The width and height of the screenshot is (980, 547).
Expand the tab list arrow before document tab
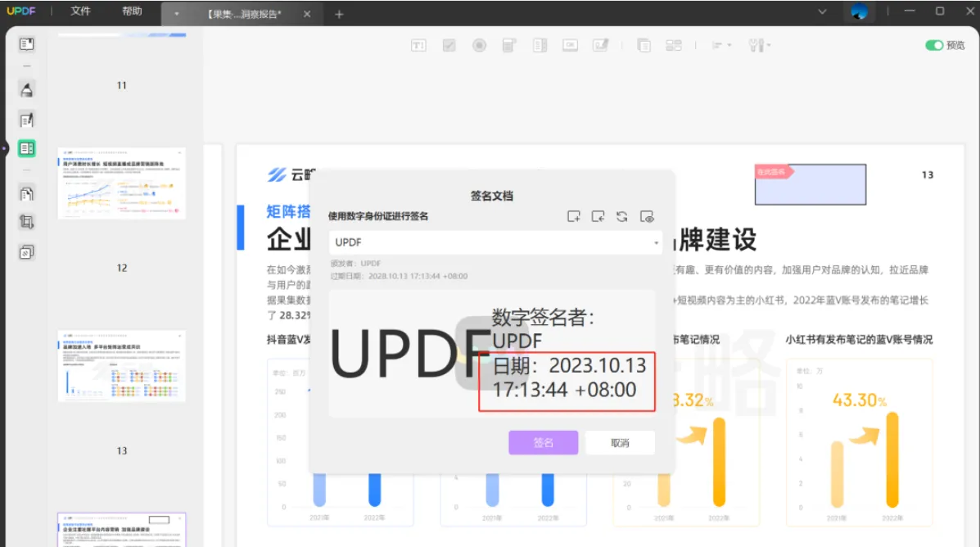[177, 14]
